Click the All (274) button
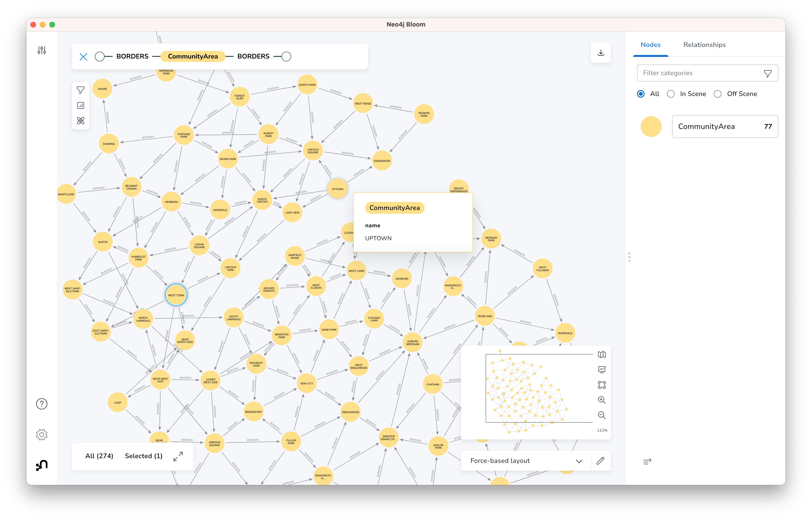The image size is (812, 520). click(99, 456)
